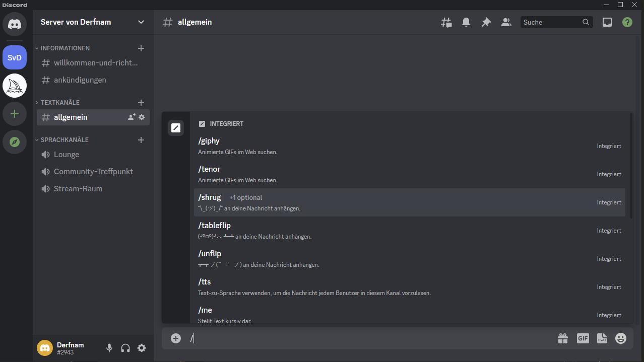Toggle headphones deafen
This screenshot has width=644, height=362.
tap(125, 348)
